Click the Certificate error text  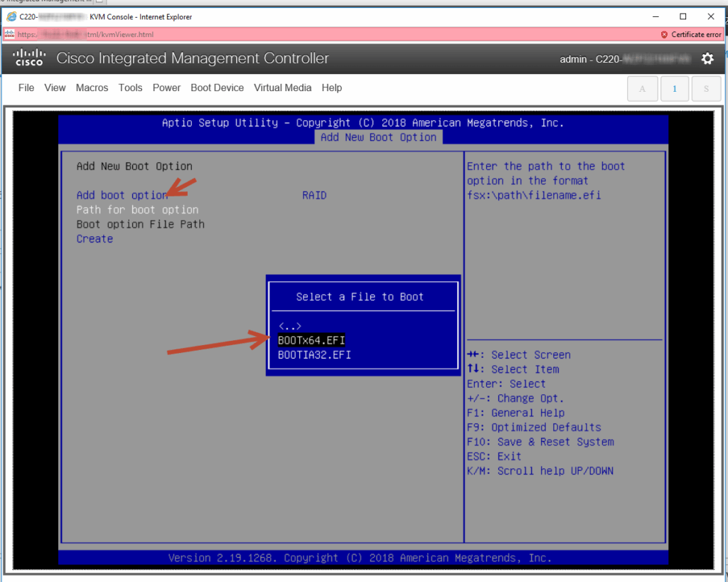pyautogui.click(x=696, y=34)
